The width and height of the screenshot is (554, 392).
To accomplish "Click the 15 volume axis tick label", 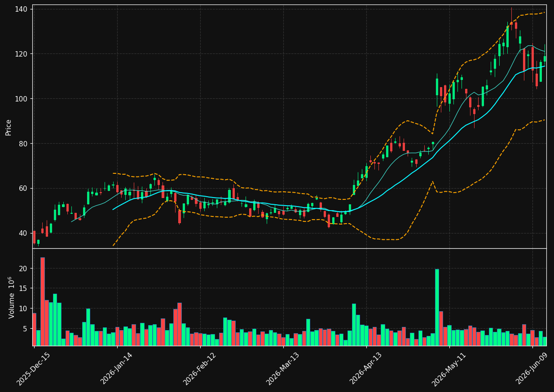I will 23,288.
